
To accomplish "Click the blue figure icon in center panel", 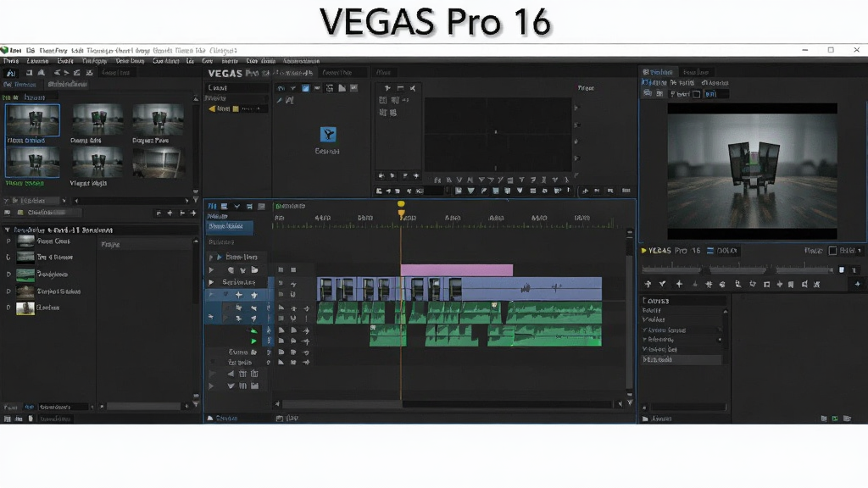I will (x=328, y=135).
